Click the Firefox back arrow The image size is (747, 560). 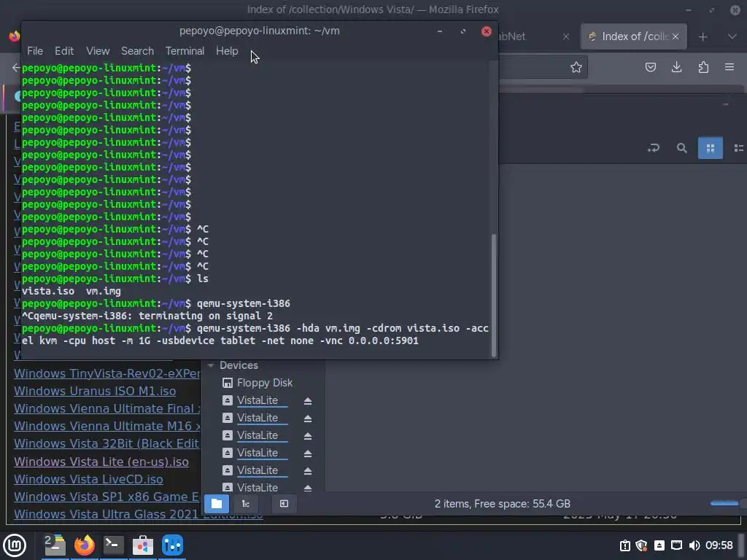[x=16, y=68]
